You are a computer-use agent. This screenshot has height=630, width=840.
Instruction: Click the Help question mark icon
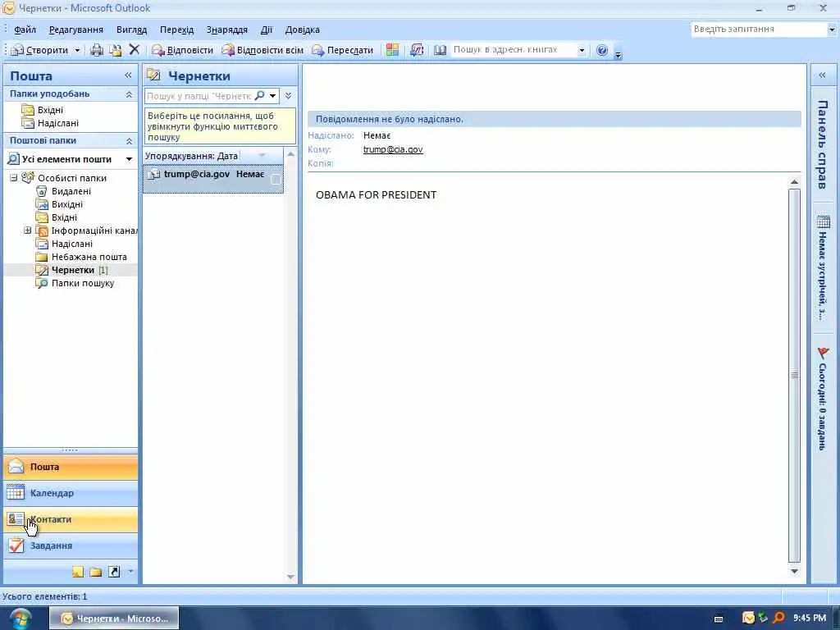[601, 50]
